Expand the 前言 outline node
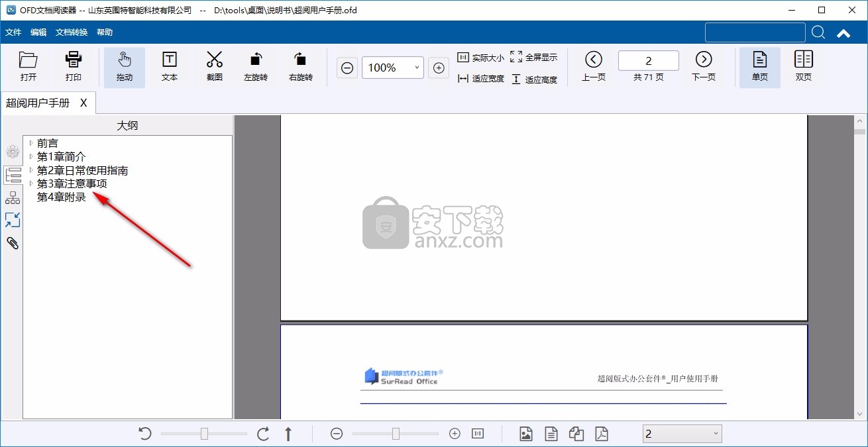This screenshot has height=447, width=868. click(30, 143)
